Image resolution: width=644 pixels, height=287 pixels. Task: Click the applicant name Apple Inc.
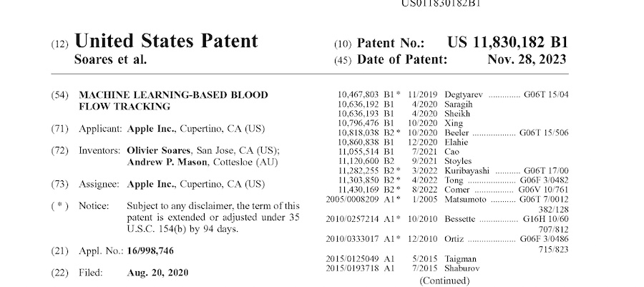(x=146, y=129)
